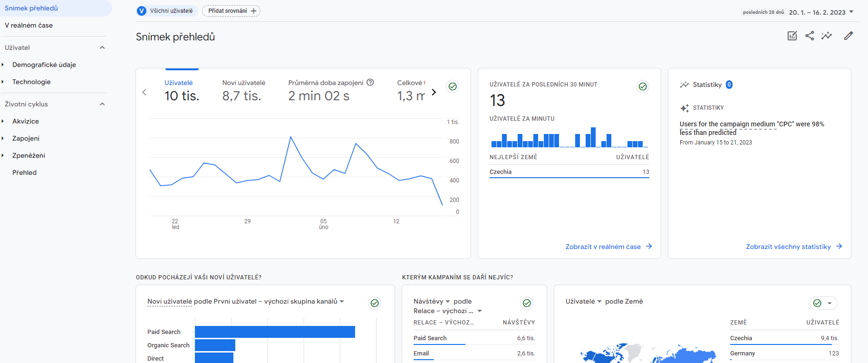The height and width of the screenshot is (363, 868).
Task: Open the insights sparkline icon in header
Action: (x=827, y=36)
